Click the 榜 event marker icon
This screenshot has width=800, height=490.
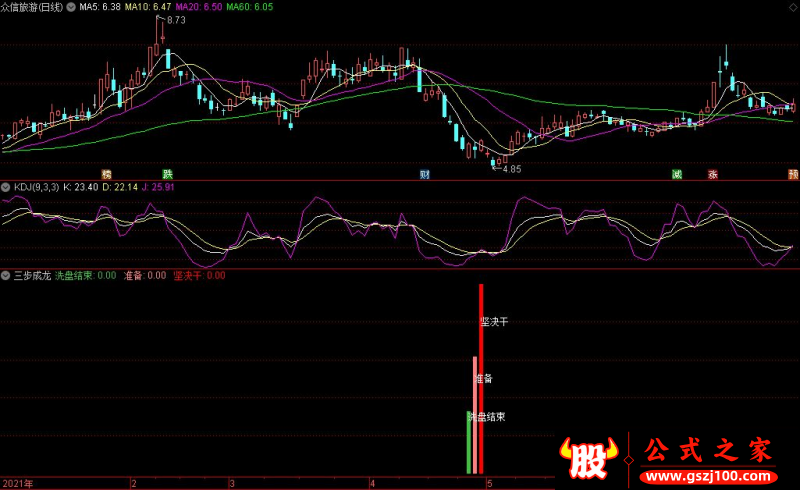tap(107, 174)
